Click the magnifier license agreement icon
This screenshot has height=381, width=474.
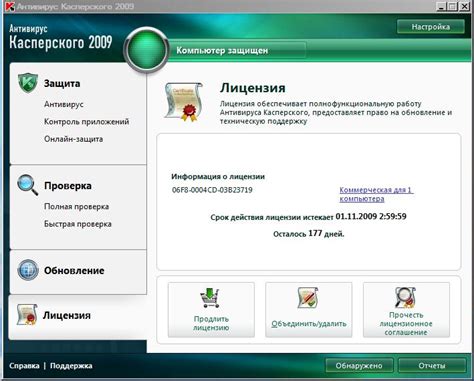[405, 297]
